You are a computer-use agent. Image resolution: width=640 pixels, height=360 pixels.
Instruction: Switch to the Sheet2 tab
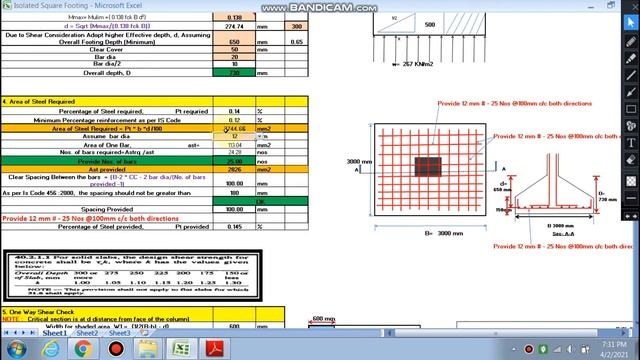point(87,333)
